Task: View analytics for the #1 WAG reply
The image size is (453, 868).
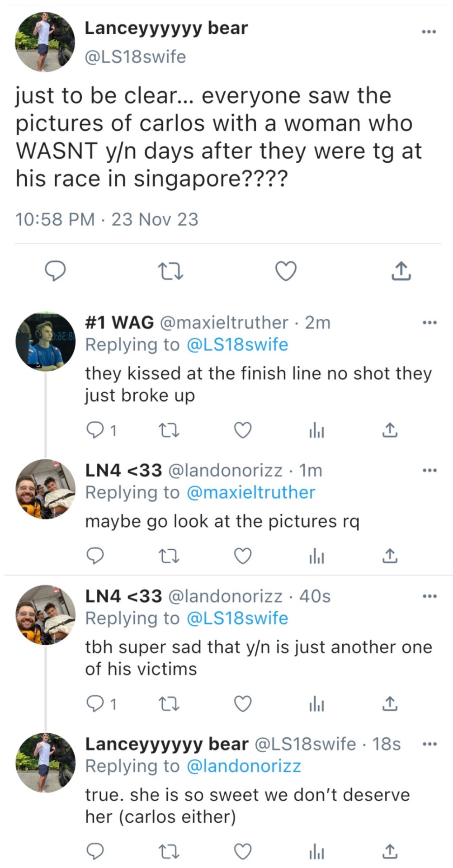Action: (x=316, y=431)
